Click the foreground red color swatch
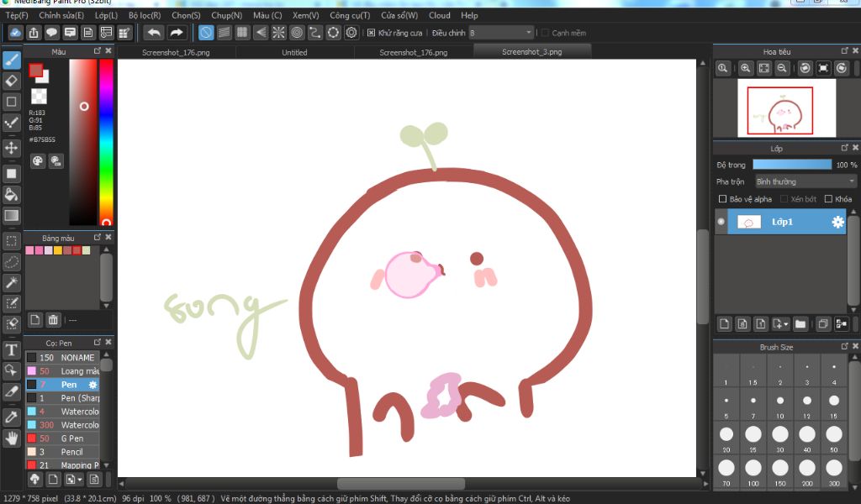861x504 pixels. tap(35, 71)
